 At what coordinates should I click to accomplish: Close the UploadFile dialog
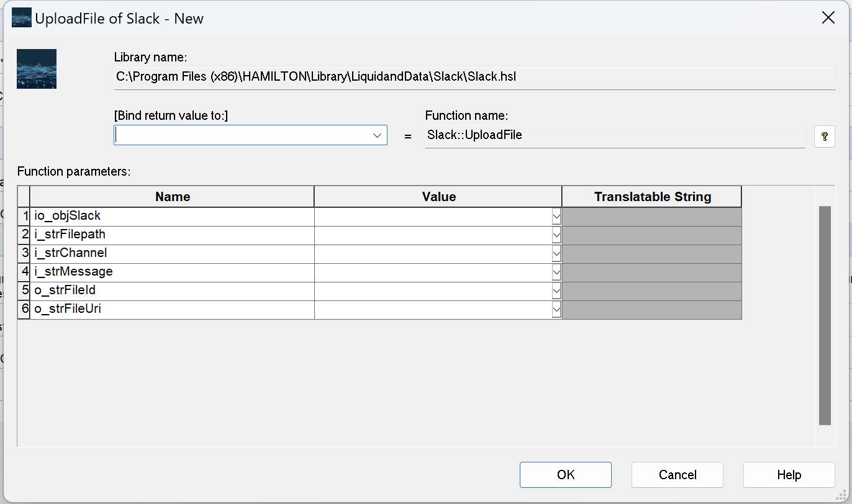point(828,18)
